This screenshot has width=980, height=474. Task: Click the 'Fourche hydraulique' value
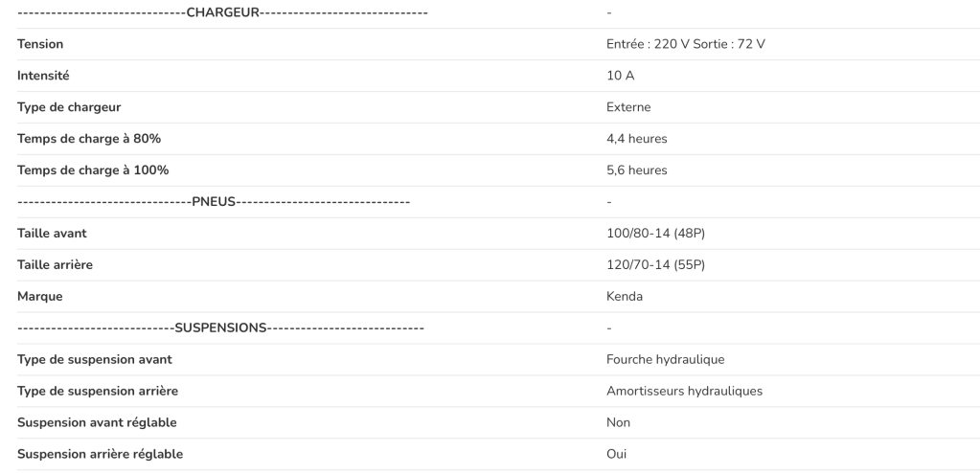pos(665,359)
